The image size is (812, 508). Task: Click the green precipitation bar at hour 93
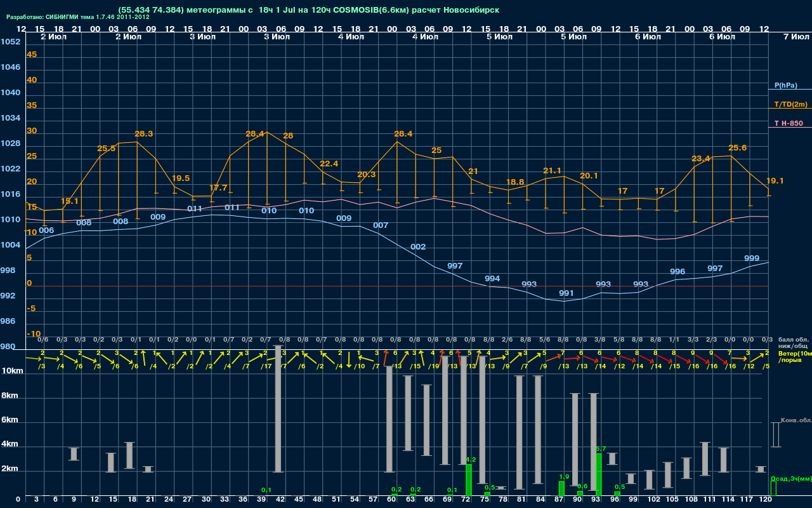click(x=598, y=475)
